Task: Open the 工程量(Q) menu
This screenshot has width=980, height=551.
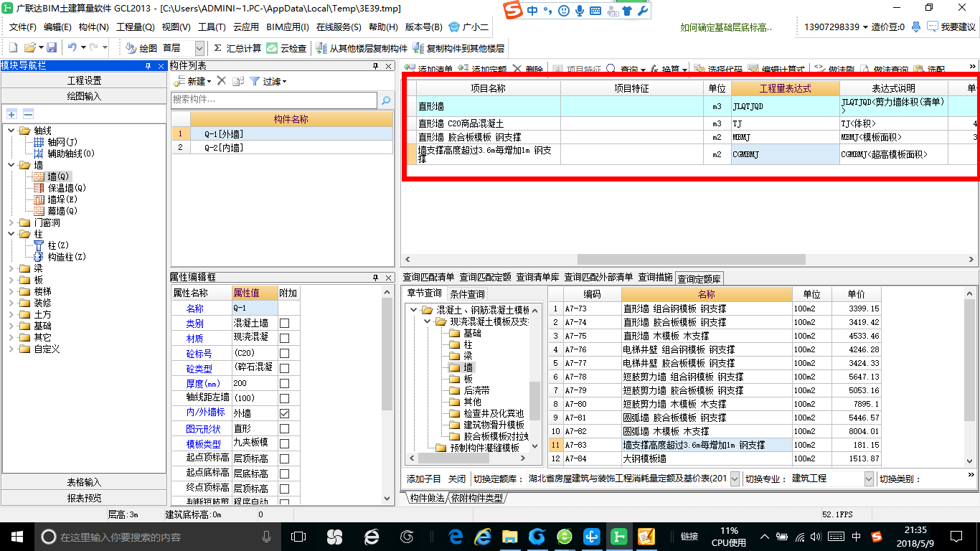Action: click(x=136, y=27)
